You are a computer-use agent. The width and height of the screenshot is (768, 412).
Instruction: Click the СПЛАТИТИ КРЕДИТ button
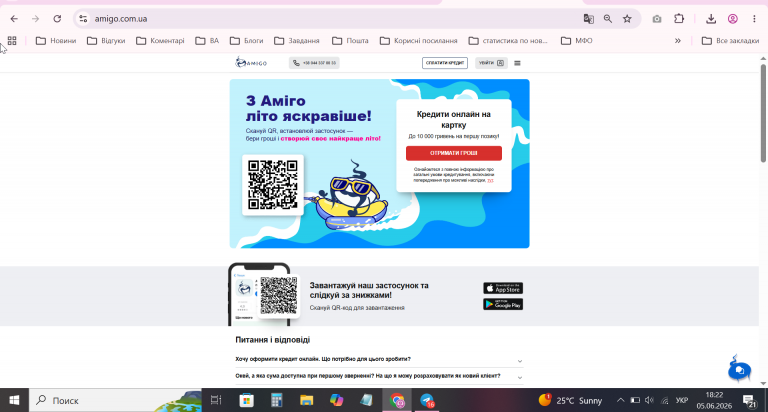445,63
